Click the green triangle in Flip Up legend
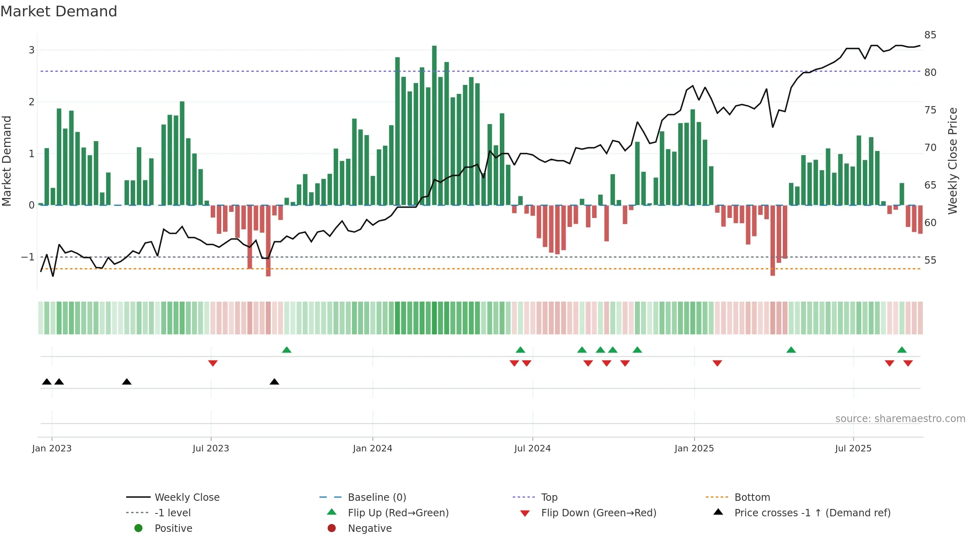980x551 pixels. coord(332,512)
